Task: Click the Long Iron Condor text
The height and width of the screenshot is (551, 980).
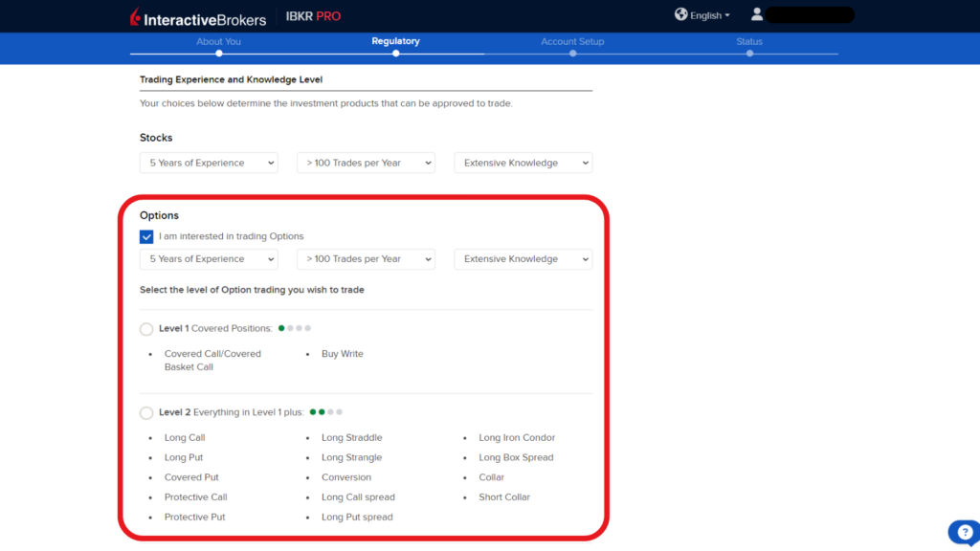Action: pyautogui.click(x=517, y=438)
